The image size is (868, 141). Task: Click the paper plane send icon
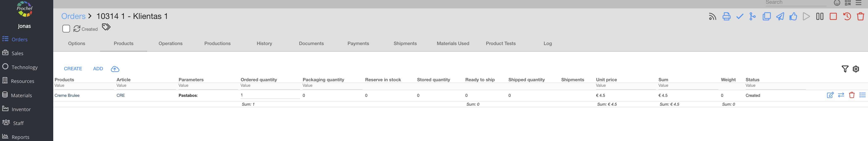pos(780,17)
